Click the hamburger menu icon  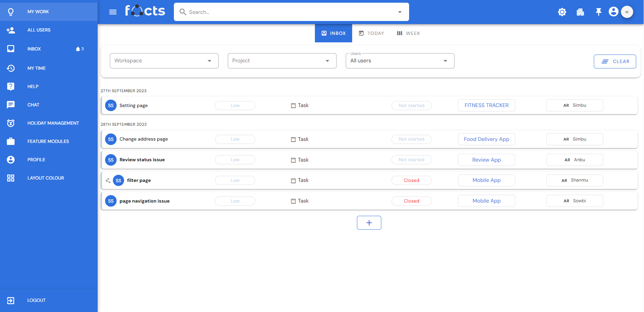(x=113, y=12)
